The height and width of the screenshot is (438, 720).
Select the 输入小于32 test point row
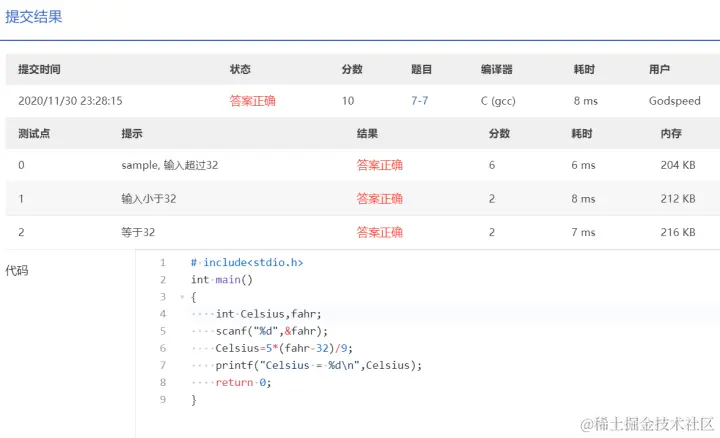[x=148, y=199]
